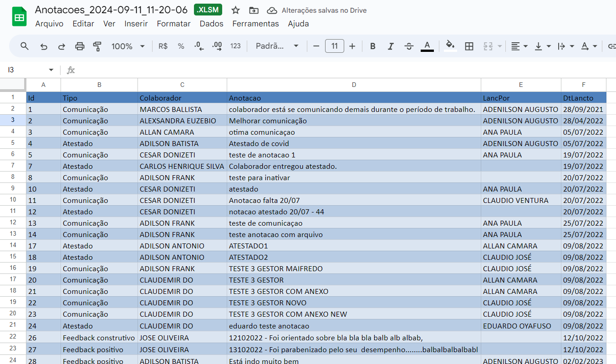The height and width of the screenshot is (364, 616).
Task: Expand the merge cells options arrow
Action: [x=499, y=46]
